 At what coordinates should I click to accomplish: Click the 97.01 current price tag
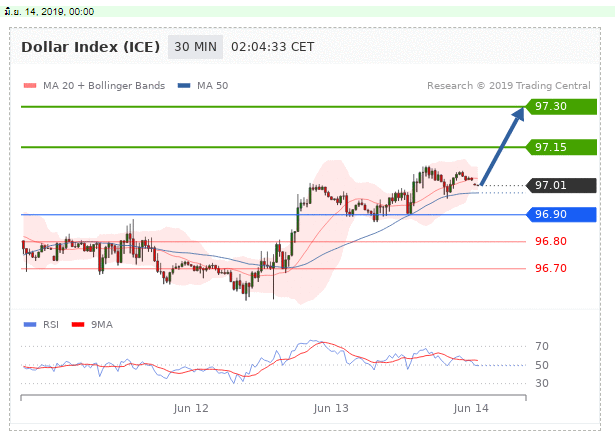[x=560, y=185]
